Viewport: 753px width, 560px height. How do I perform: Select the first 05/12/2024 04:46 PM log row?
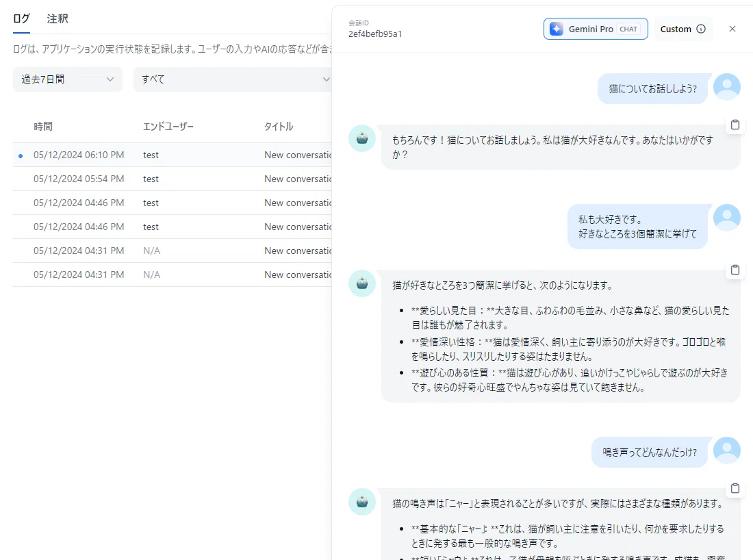click(x=172, y=203)
